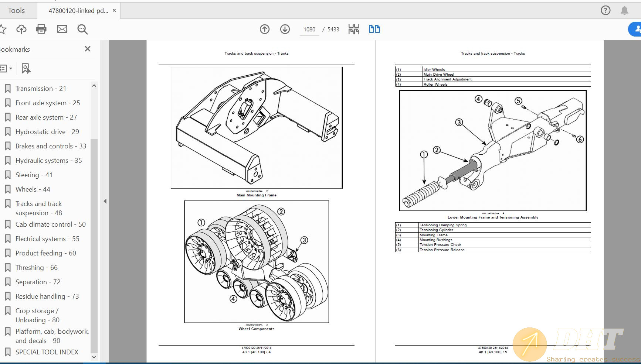The image size is (641, 364).
Task: Click bookmark icon beside Transmission - 21
Action: point(7,89)
